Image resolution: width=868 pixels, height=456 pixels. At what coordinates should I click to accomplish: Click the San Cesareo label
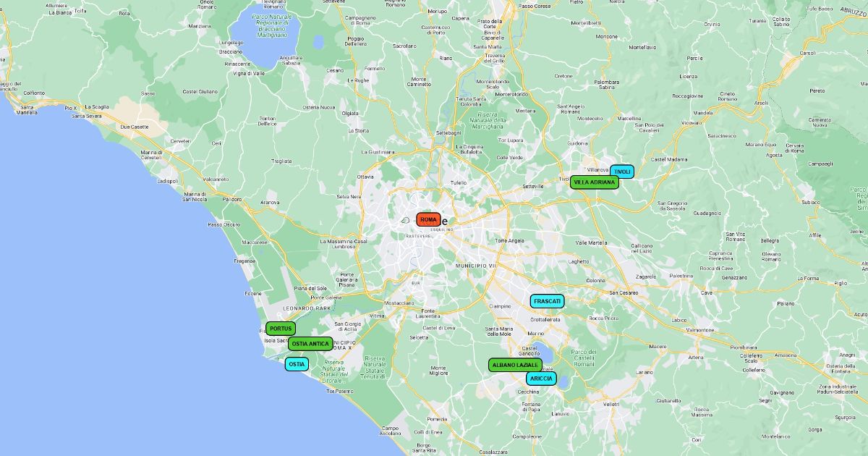[624, 293]
